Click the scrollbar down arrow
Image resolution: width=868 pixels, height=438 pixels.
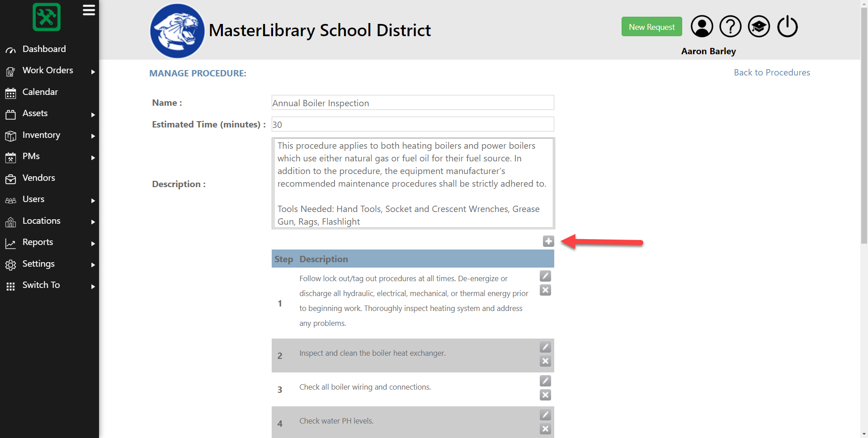point(864,434)
